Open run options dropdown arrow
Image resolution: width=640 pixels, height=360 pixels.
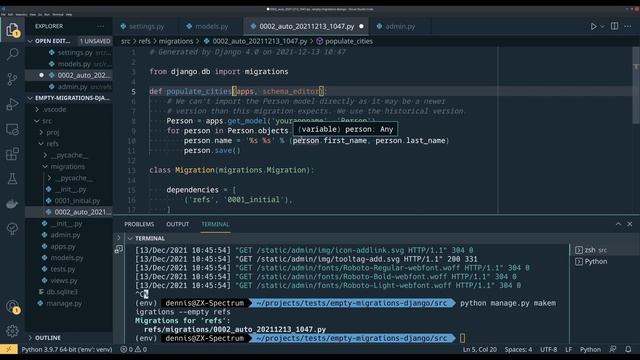602,27
